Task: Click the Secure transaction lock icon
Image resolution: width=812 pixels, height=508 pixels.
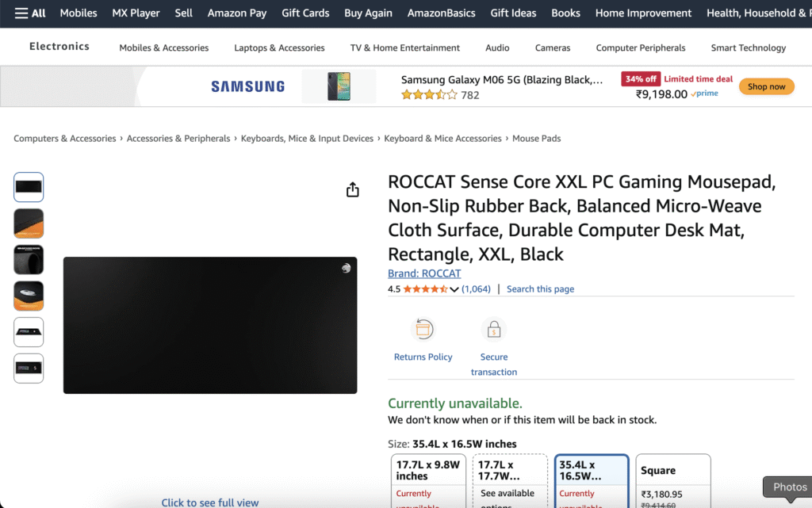Action: pyautogui.click(x=493, y=330)
